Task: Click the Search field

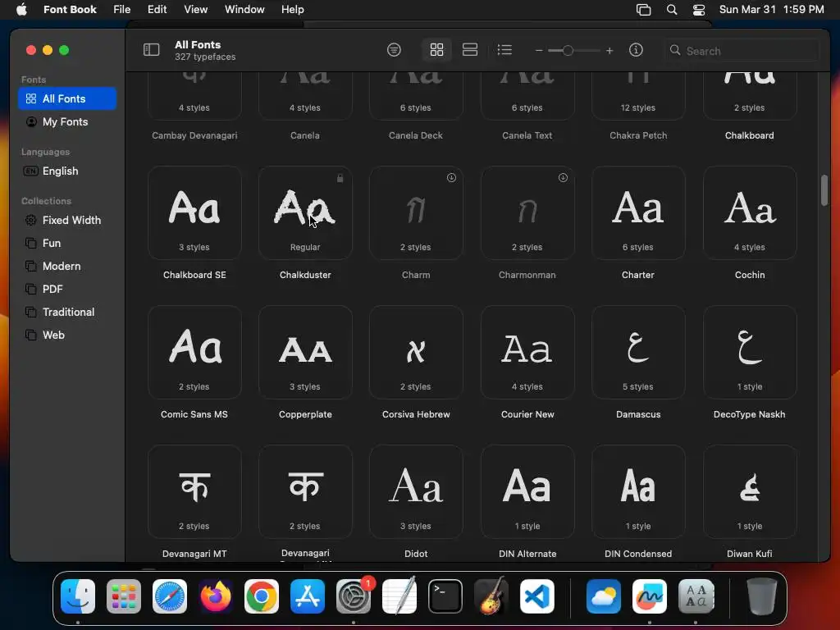Action: click(742, 50)
